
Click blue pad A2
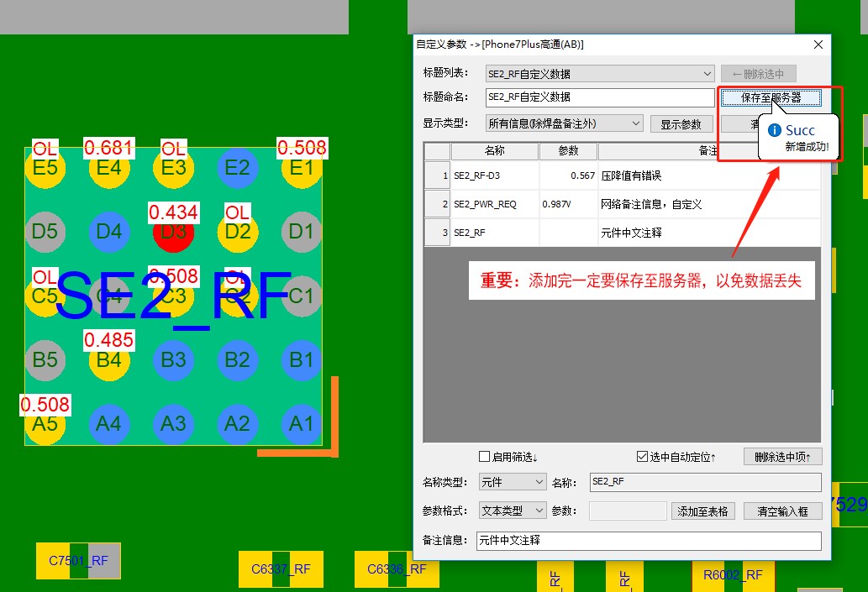238,424
